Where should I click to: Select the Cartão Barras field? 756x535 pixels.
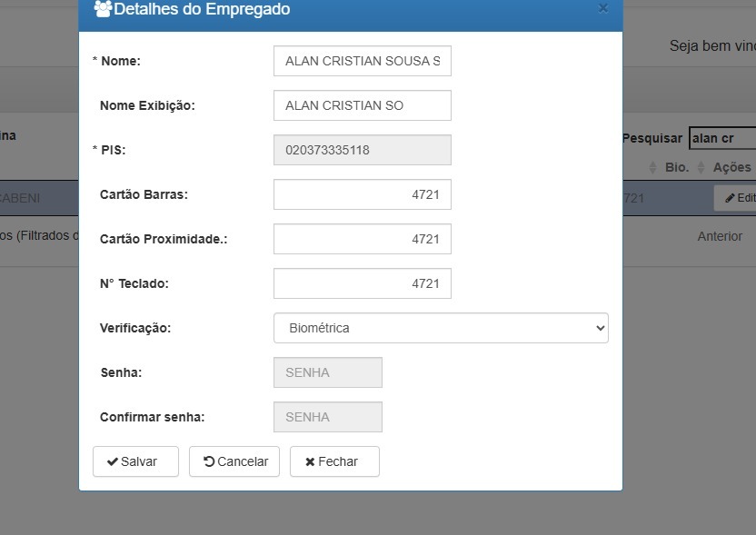pyautogui.click(x=362, y=194)
